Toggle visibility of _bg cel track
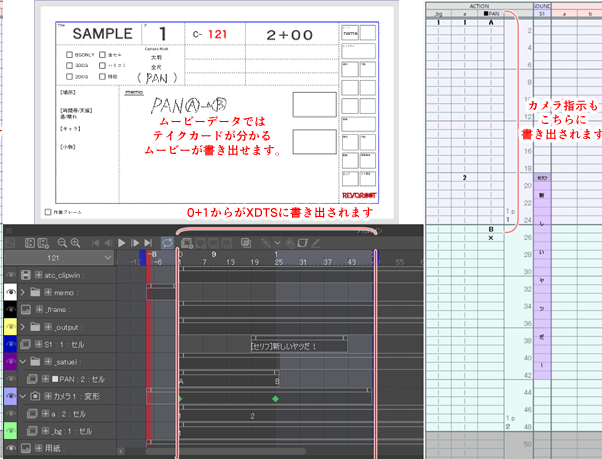This screenshot has width=602, height=459. (10, 431)
